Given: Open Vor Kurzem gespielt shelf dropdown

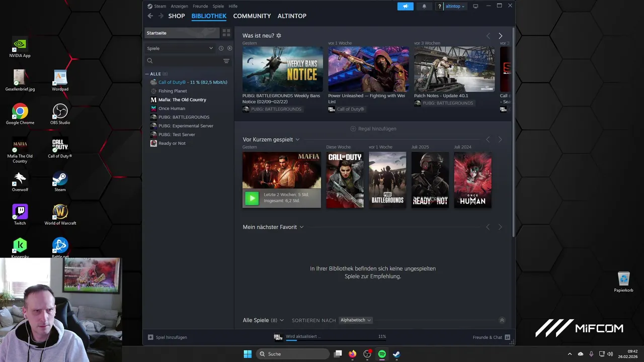Looking at the screenshot, I should point(297,140).
